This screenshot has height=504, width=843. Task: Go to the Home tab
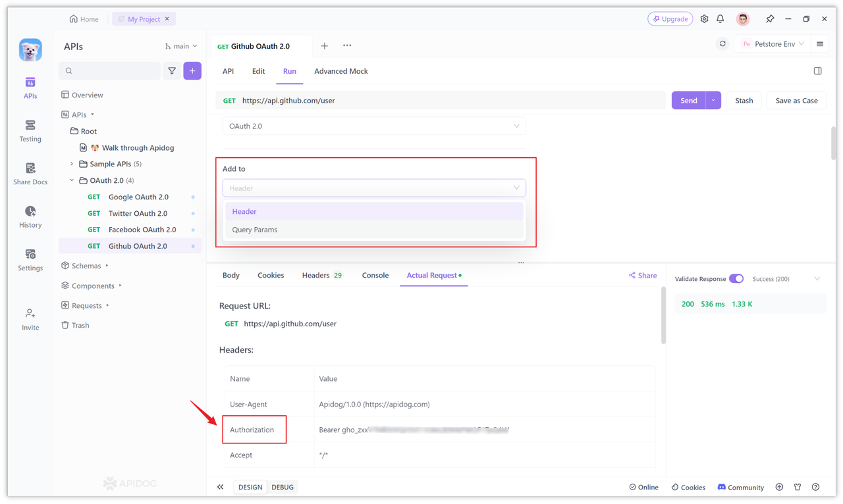[x=84, y=19]
